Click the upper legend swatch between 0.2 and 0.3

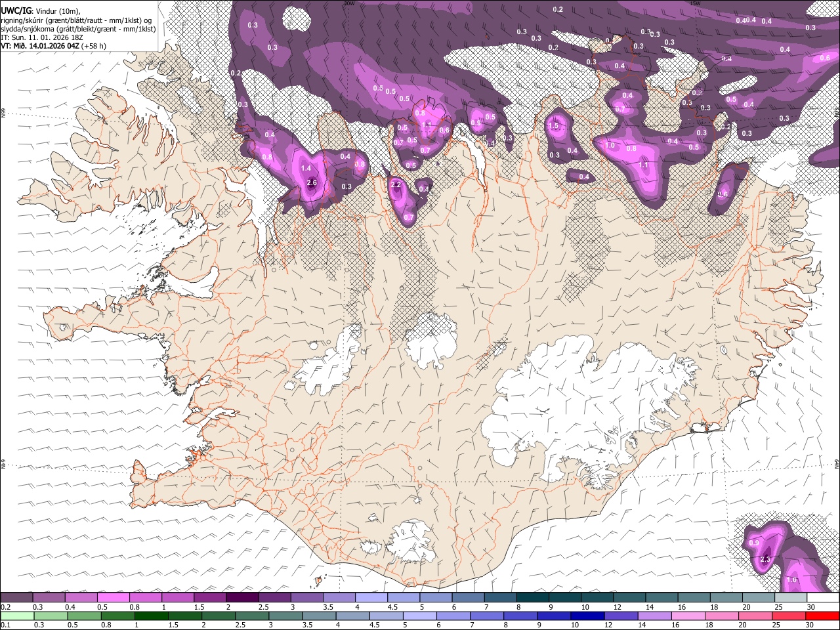click(x=16, y=598)
